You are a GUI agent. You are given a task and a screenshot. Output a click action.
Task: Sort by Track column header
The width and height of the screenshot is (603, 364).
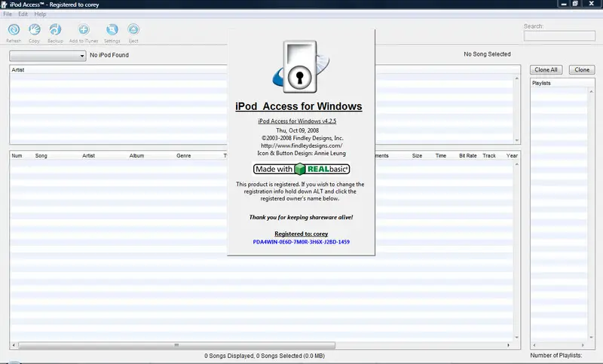[x=489, y=156]
